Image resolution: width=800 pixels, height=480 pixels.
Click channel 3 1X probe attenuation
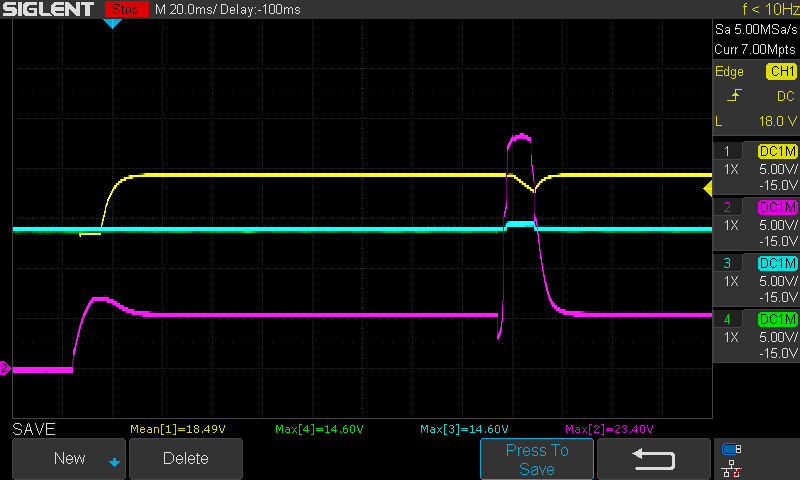coord(731,281)
